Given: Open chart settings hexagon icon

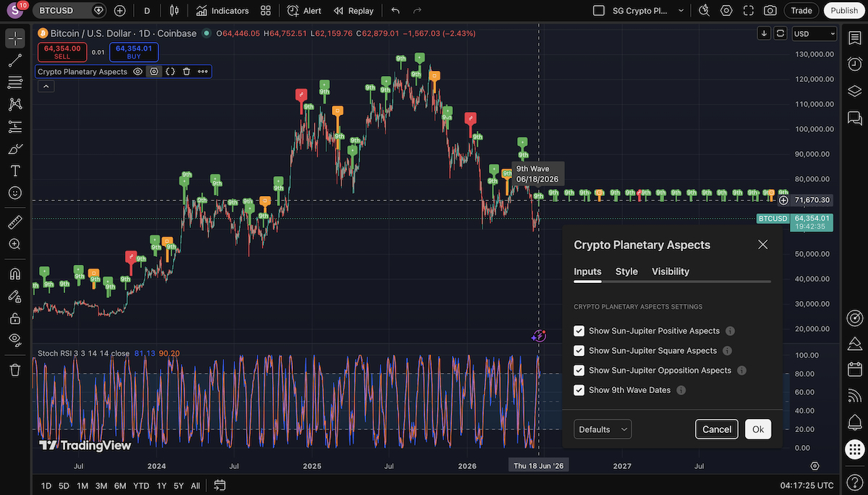Looking at the screenshot, I should click(x=727, y=11).
